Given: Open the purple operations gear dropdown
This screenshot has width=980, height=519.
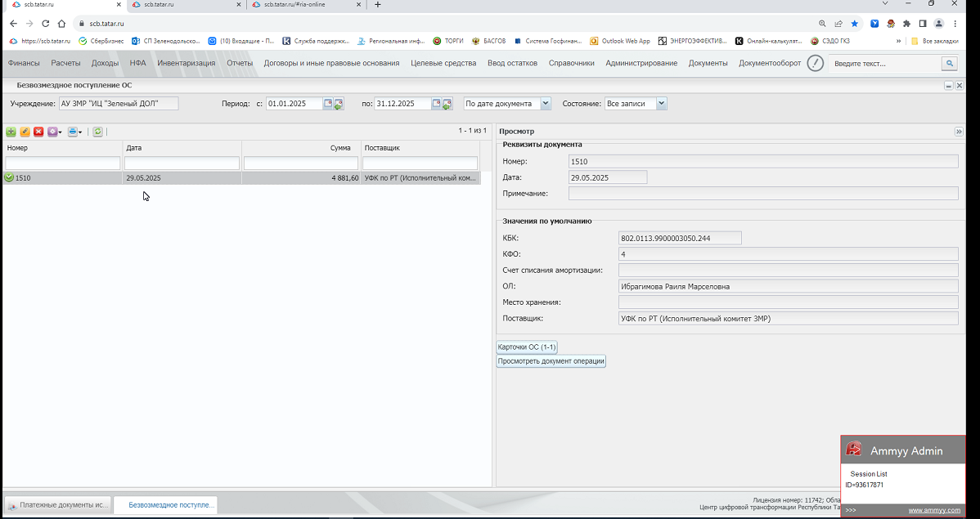Looking at the screenshot, I should pos(55,132).
